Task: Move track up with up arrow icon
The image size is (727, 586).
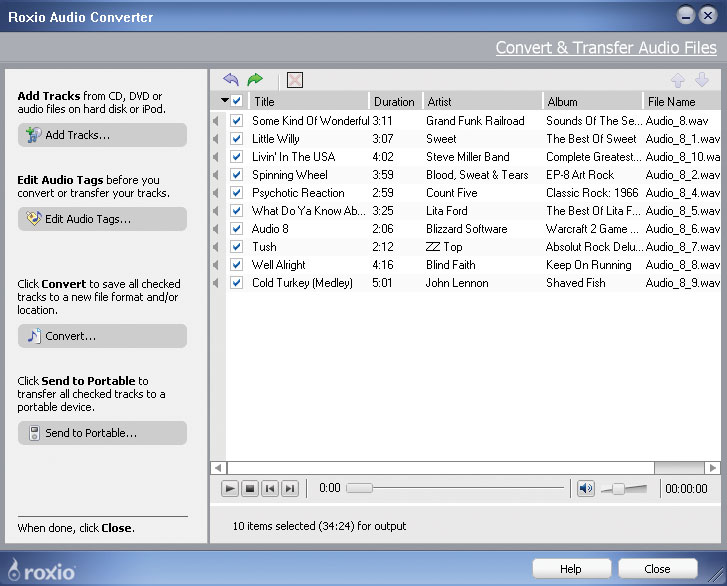Action: tap(678, 80)
